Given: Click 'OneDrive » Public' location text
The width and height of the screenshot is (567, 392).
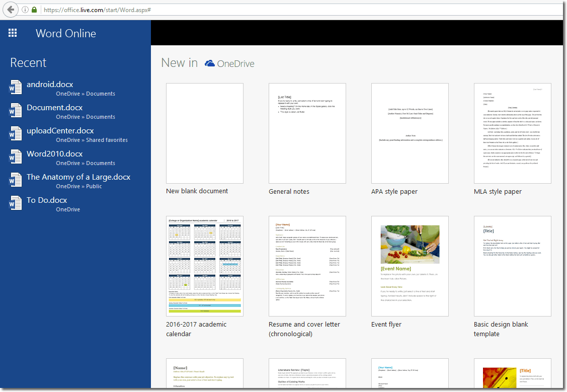Looking at the screenshot, I should 79,186.
